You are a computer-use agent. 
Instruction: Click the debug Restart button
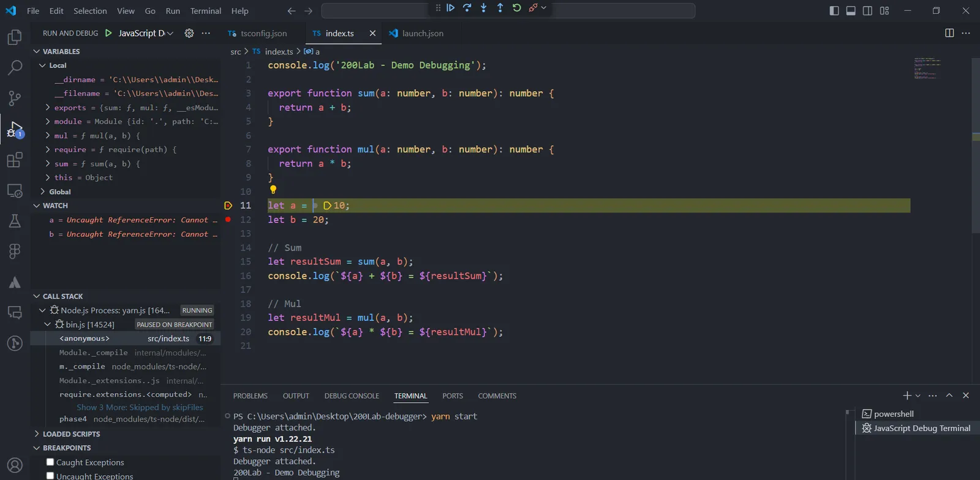click(x=517, y=8)
